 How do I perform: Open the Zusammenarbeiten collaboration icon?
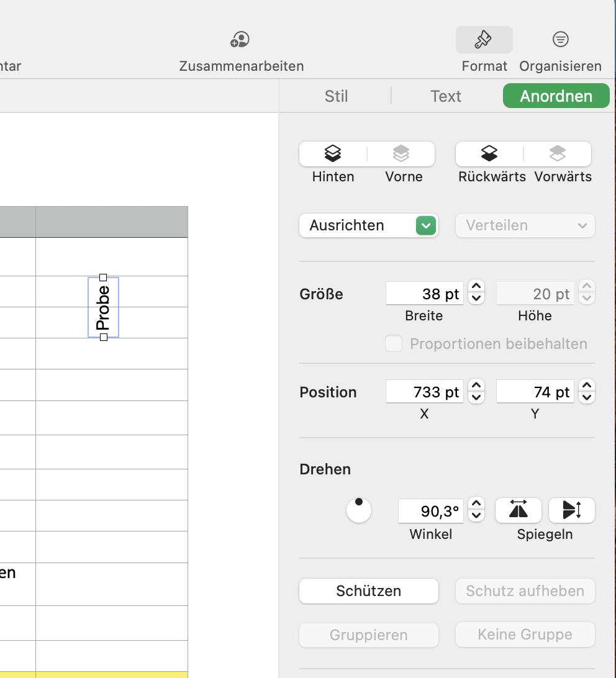(240, 39)
